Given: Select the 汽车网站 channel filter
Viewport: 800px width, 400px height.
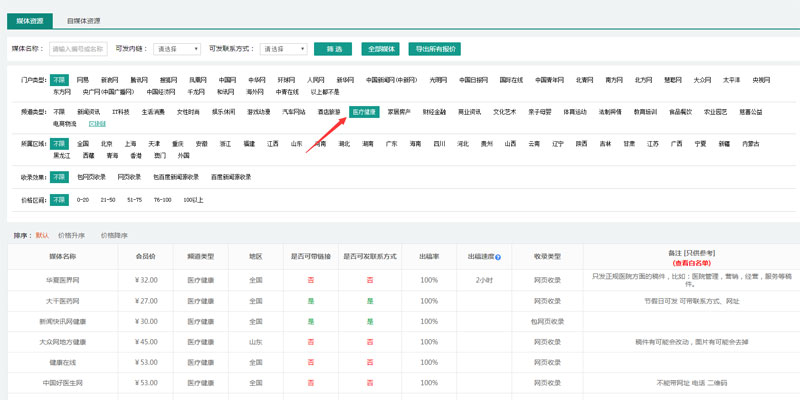Looking at the screenshot, I should 294,112.
